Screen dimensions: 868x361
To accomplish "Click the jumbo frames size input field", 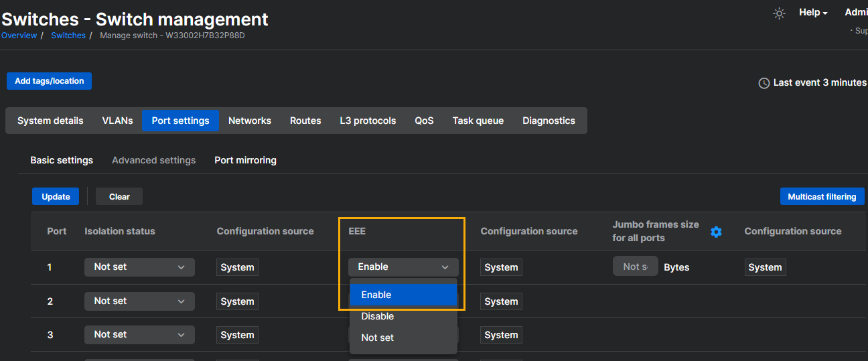I will pyautogui.click(x=635, y=267).
